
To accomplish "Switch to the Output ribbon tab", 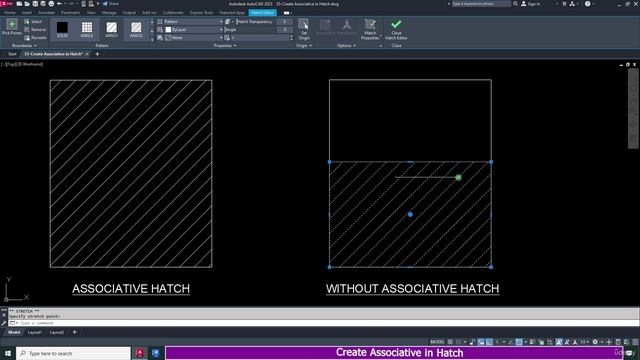I will 129,13.
